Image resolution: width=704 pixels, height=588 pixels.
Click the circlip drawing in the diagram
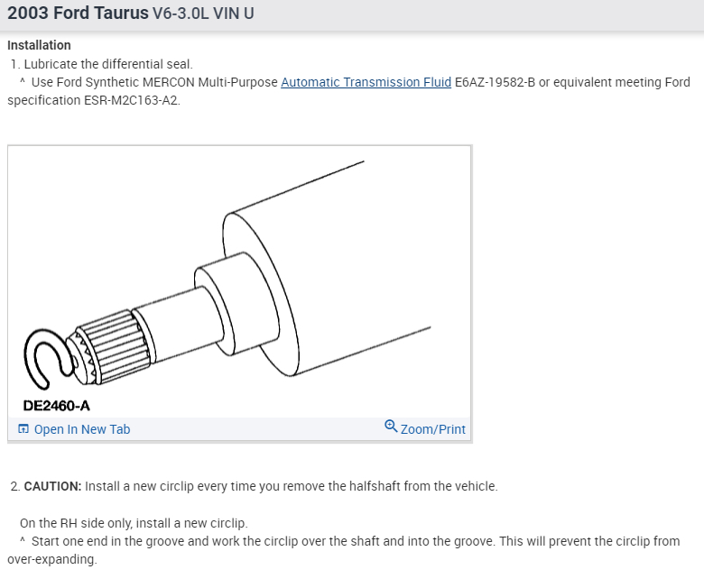tap(46, 357)
